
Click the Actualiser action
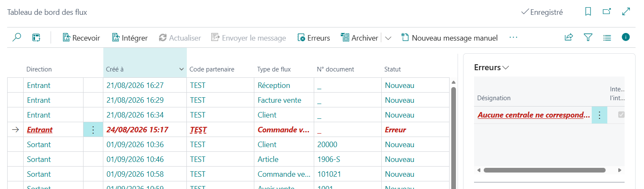(180, 38)
